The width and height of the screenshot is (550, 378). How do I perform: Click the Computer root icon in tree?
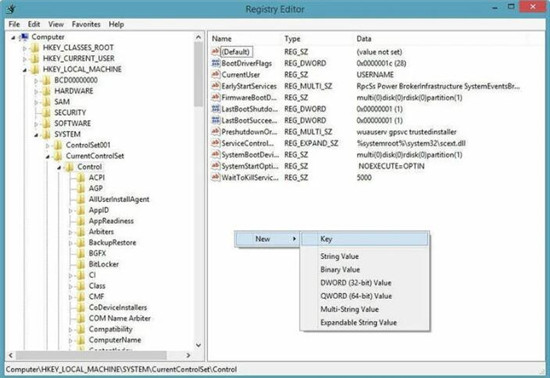(x=24, y=37)
